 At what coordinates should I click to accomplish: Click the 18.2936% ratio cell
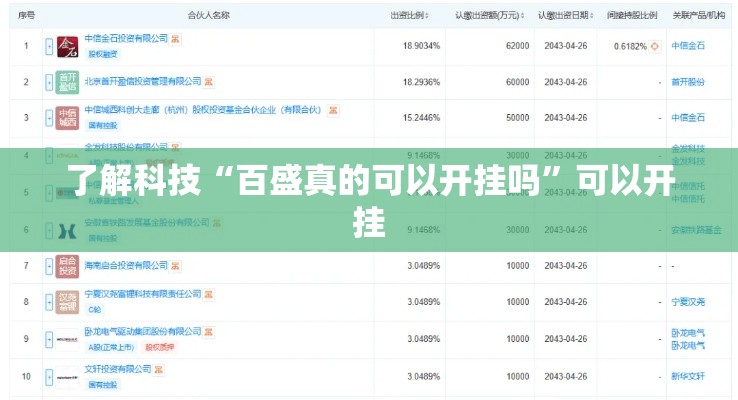(x=421, y=82)
